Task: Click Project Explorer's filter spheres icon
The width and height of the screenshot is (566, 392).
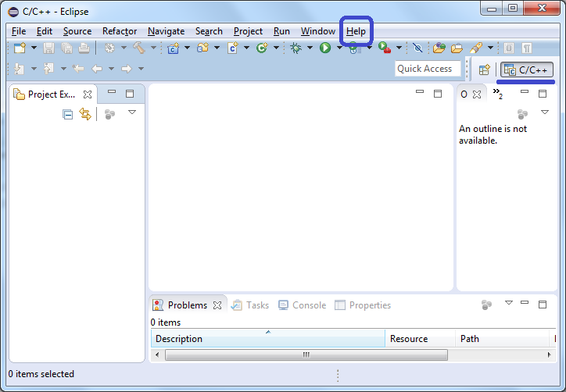Action: (x=109, y=114)
